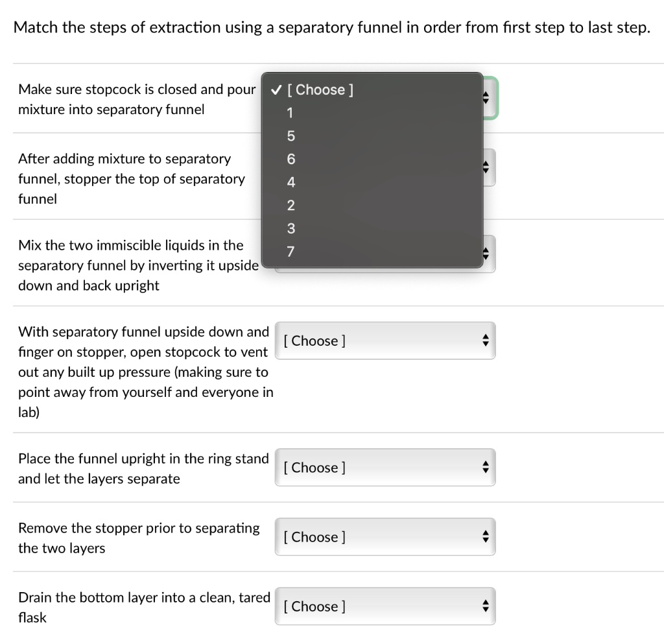Pick option 6 in the dropdown list
Image resolution: width=664 pixels, height=644 pixels.
point(290,159)
